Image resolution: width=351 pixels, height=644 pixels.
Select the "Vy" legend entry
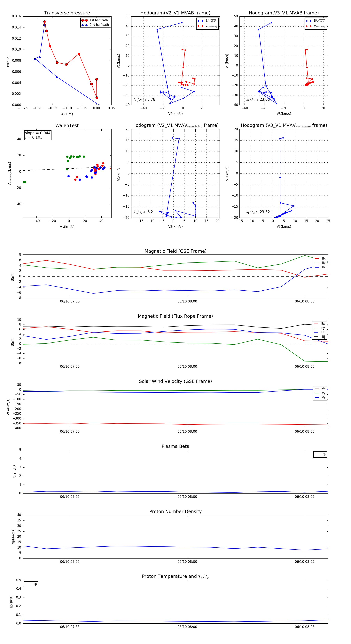[320, 393]
